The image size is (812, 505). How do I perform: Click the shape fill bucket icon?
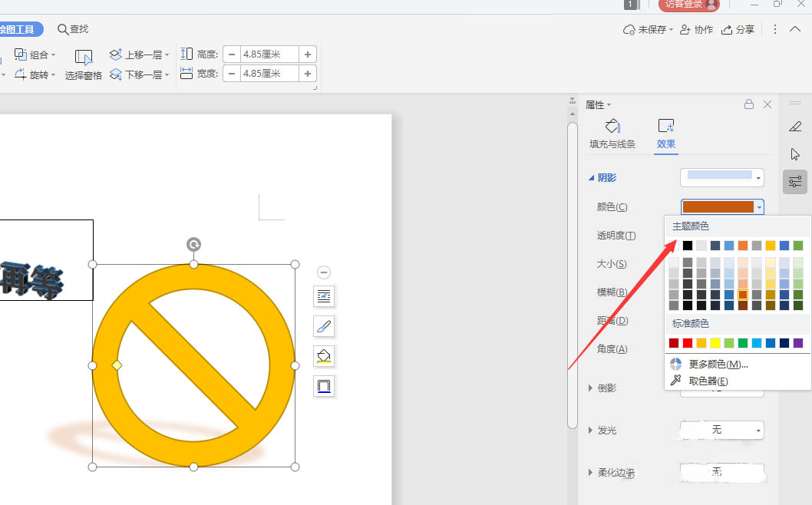(324, 356)
